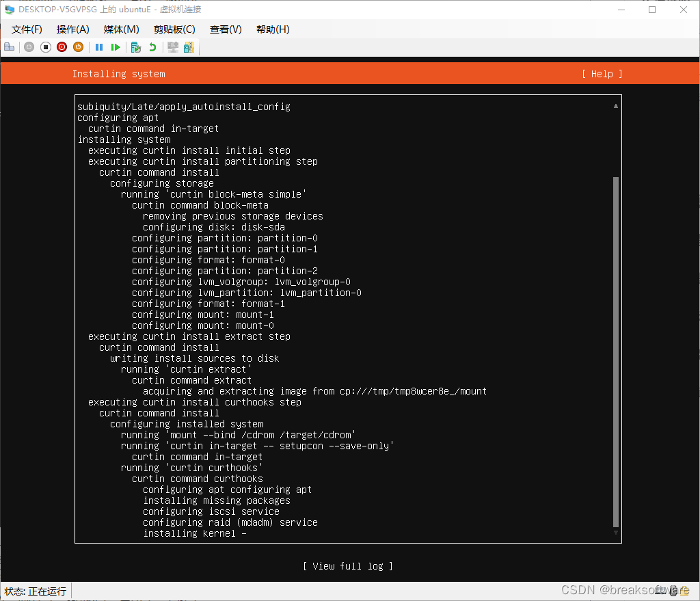Click "running 'curtin extract'" line
Image resolution: width=700 pixels, height=601 pixels.
[x=186, y=369]
